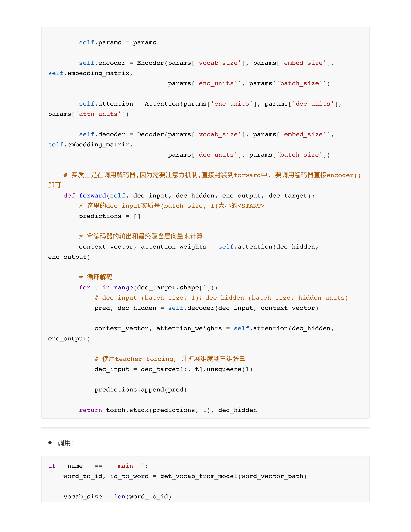411x532 pixels.
Task: Click the self.decoder call line
Action: click(x=206, y=308)
